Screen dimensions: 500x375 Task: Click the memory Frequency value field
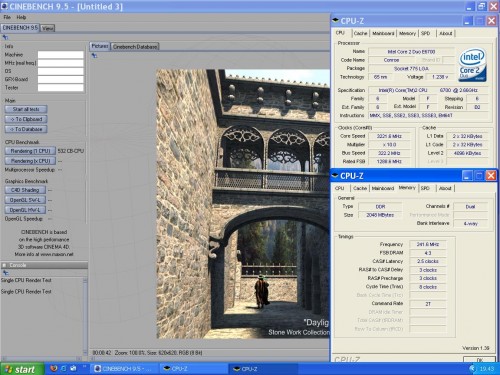tap(428, 244)
